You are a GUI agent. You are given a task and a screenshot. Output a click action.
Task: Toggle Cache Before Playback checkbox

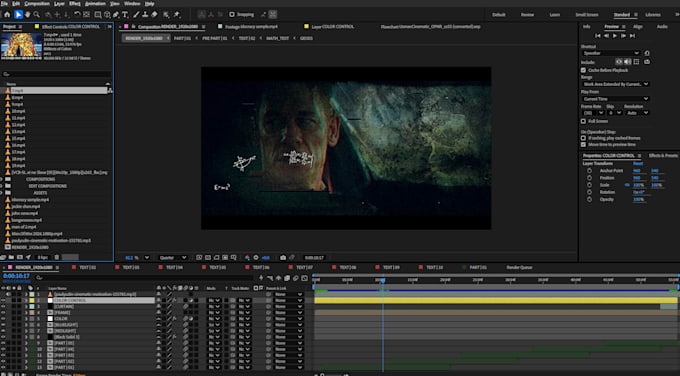584,70
